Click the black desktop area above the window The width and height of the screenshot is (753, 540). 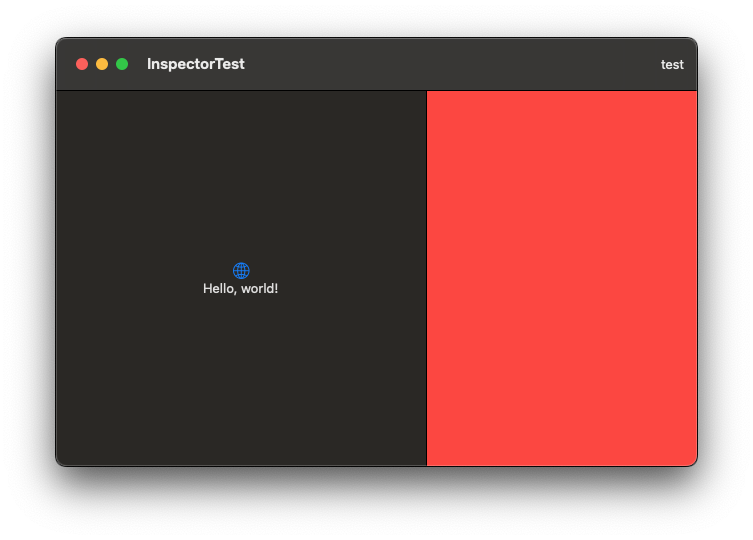click(376, 17)
